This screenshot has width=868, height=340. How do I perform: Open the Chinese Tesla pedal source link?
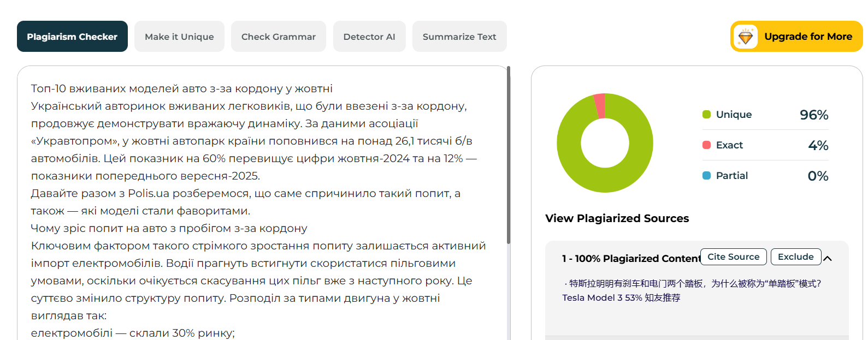pyautogui.click(x=695, y=284)
